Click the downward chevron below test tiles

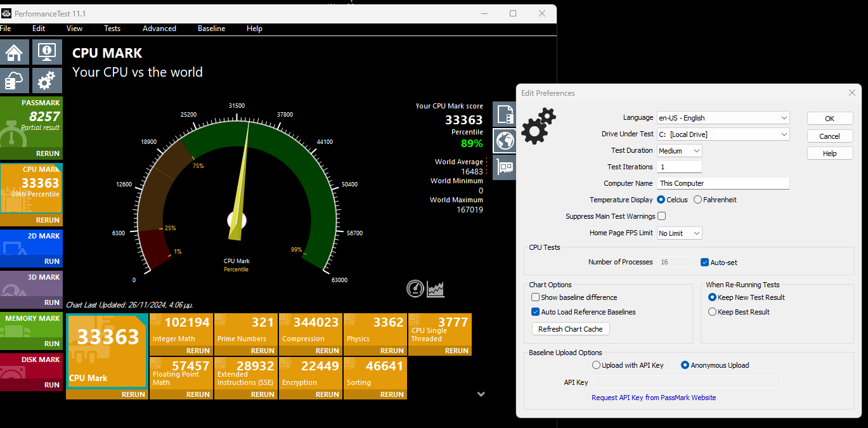pyautogui.click(x=481, y=394)
